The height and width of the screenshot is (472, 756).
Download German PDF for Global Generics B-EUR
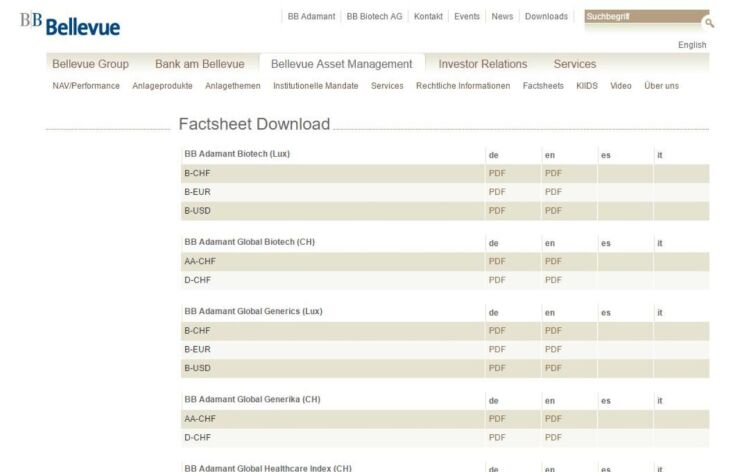pyautogui.click(x=497, y=350)
